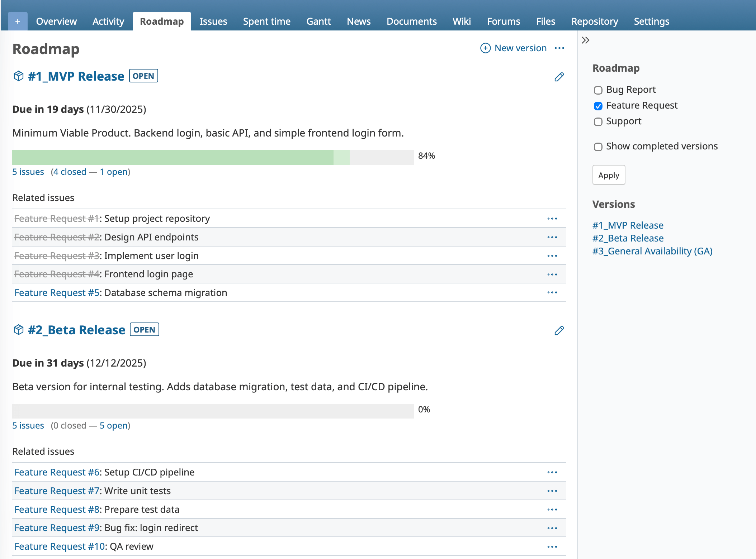
Task: Switch to the Gantt tab
Action: (x=318, y=21)
